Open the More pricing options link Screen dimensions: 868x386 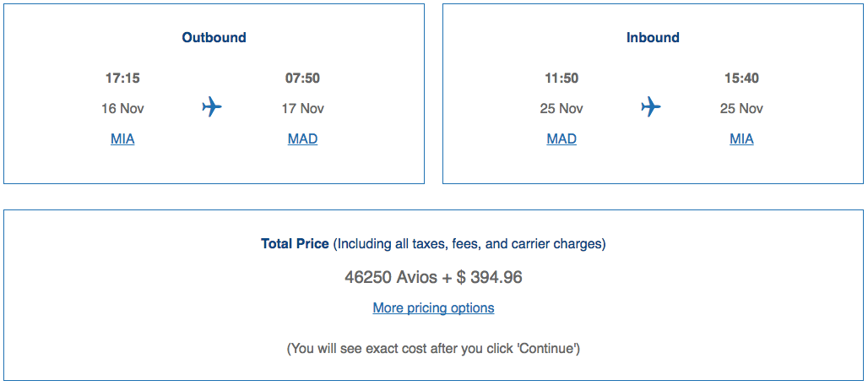point(433,307)
